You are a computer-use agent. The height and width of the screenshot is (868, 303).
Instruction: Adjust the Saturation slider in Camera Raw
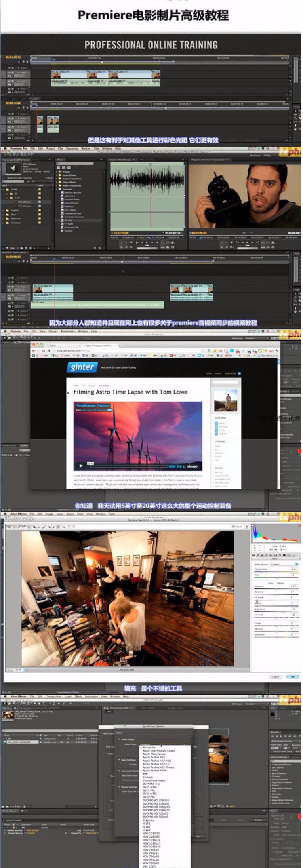tap(276, 637)
